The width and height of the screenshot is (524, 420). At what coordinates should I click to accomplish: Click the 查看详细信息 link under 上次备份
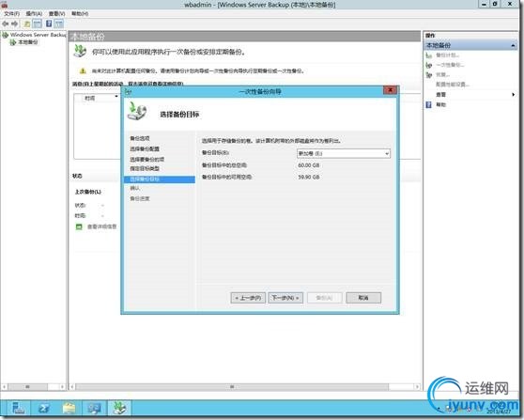click(x=102, y=226)
